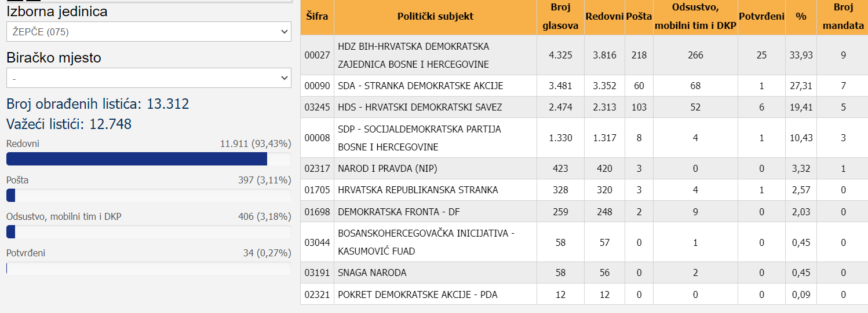
Task: Expand the Biračko mjesto dropdown
Action: [x=148, y=78]
